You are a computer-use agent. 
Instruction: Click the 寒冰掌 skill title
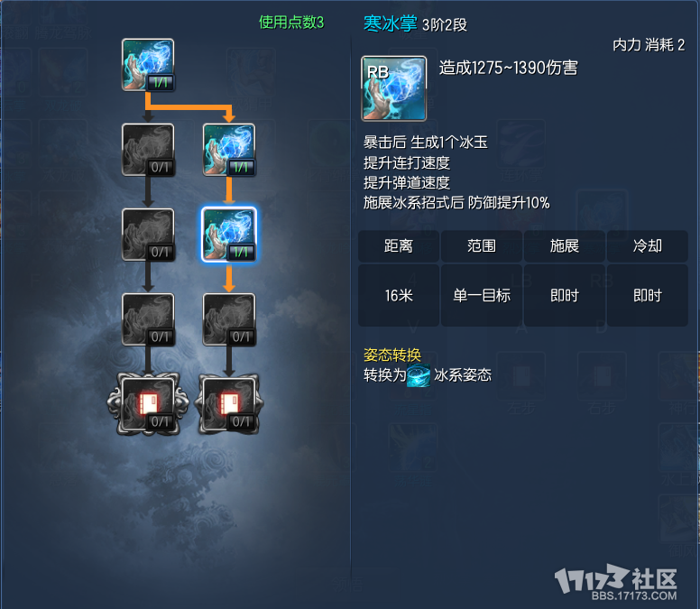pyautogui.click(x=391, y=23)
